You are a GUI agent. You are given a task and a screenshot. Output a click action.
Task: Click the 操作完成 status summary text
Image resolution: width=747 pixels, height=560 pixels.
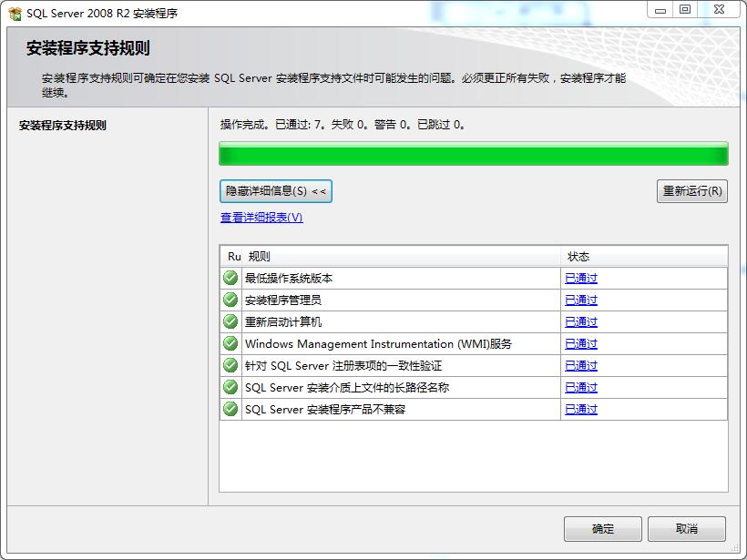tap(343, 125)
